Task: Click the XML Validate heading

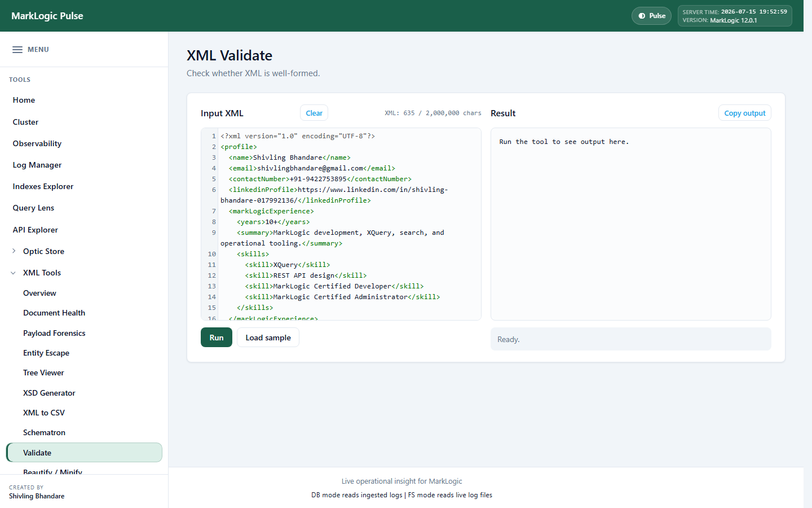Action: [x=230, y=55]
